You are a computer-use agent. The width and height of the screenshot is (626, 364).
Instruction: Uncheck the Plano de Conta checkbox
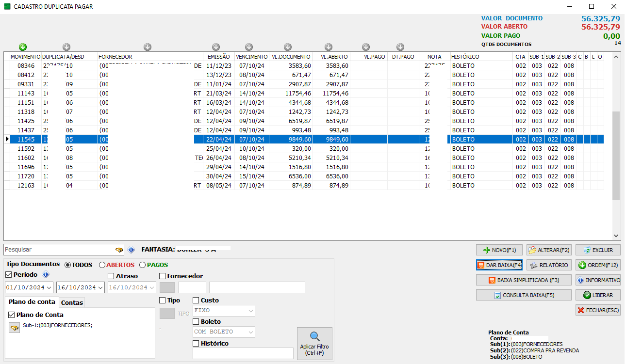[12, 315]
